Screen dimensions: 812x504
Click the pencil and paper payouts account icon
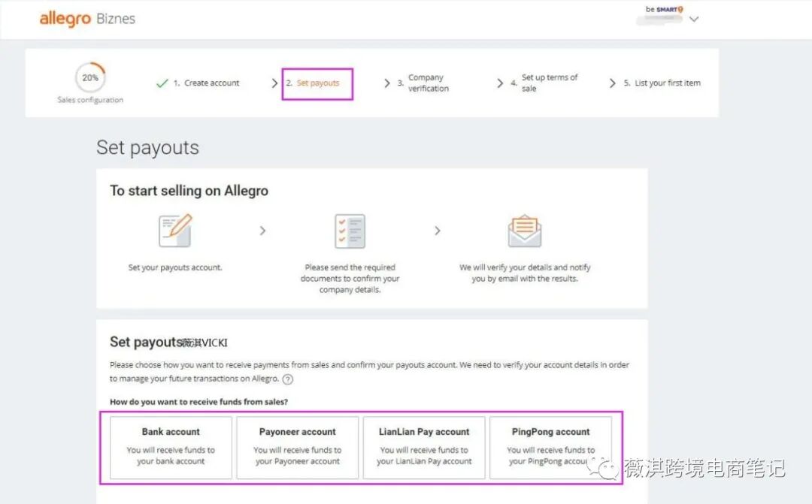coord(175,231)
